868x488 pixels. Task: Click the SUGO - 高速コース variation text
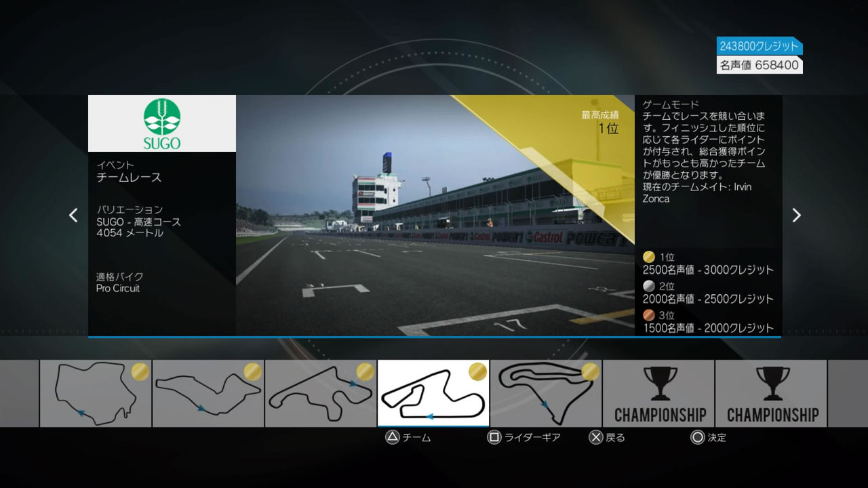pos(138,222)
